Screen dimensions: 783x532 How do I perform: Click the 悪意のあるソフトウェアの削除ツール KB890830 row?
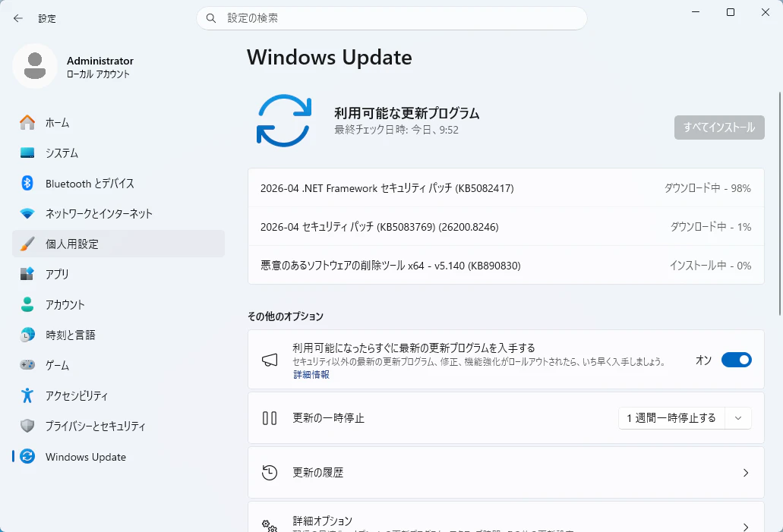pyautogui.click(x=506, y=266)
